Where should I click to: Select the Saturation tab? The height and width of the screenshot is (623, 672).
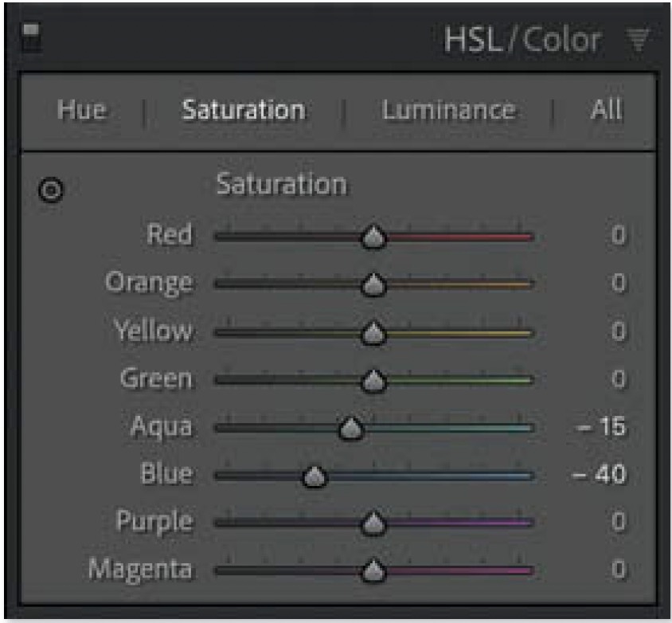pos(243,110)
